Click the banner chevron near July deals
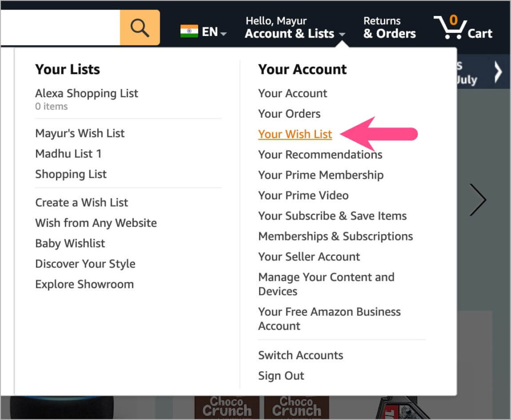The image size is (511, 420). click(x=498, y=71)
